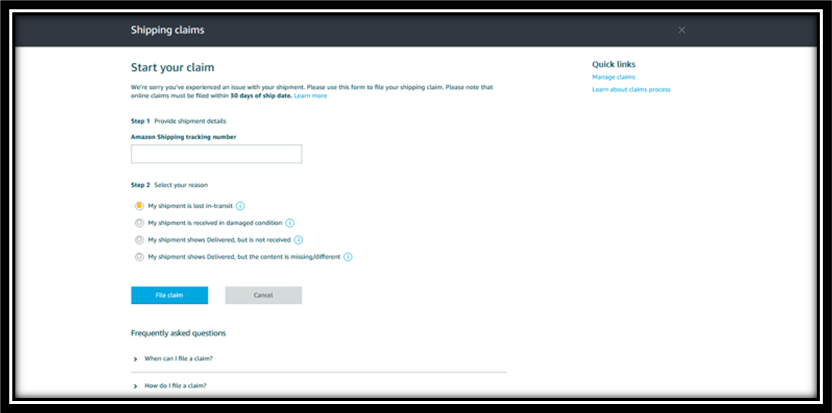Open info icon for content missing/different reason
Viewport: 832px width, 413px height.
(348, 257)
